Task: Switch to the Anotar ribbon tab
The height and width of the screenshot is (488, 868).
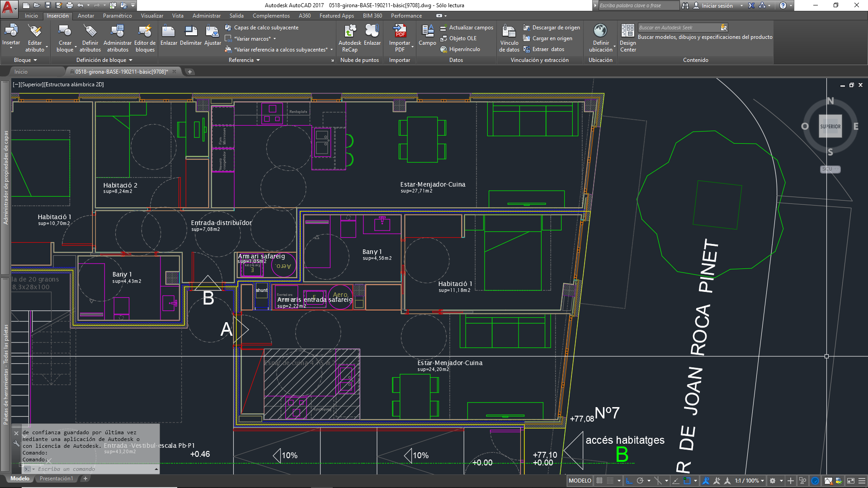Action: tap(86, 16)
